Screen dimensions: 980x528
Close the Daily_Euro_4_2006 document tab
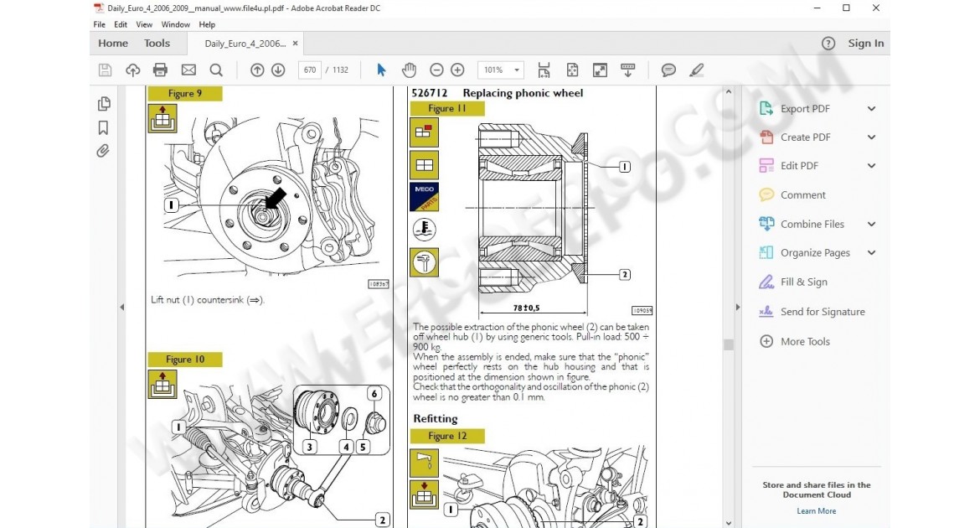pyautogui.click(x=295, y=44)
